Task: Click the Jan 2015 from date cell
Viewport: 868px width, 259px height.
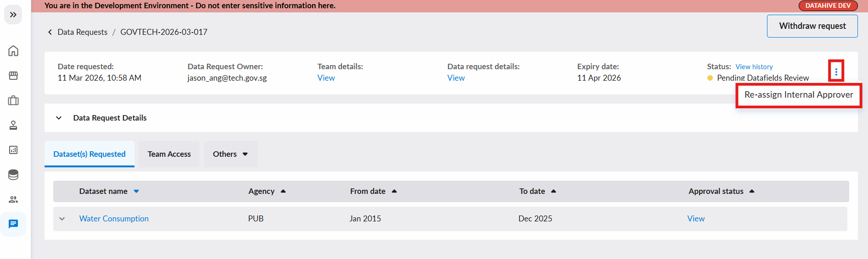Action: (x=365, y=219)
